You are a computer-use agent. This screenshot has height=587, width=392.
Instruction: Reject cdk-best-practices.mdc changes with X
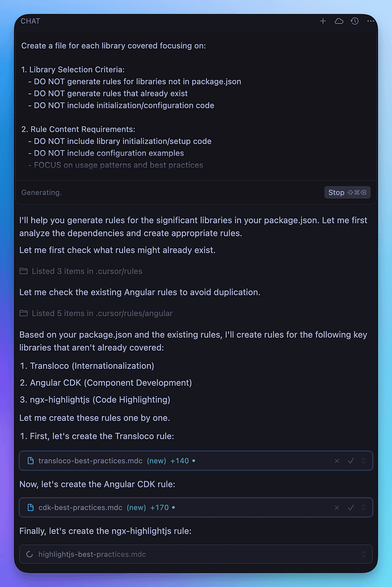[x=337, y=508]
